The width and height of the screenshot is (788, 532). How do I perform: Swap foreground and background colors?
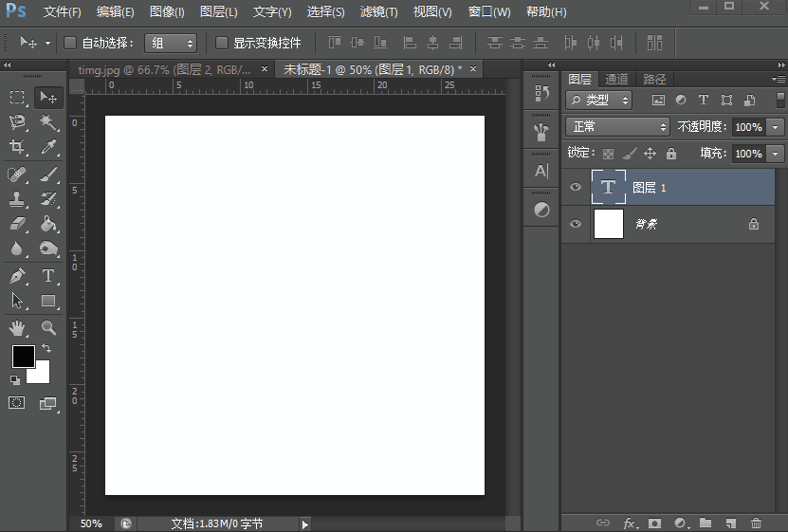(46, 348)
